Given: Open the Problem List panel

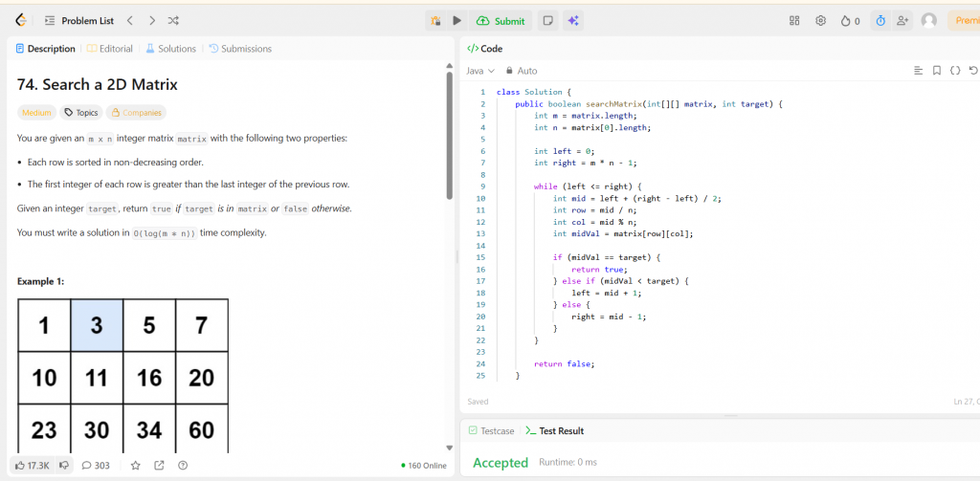Looking at the screenshot, I should tap(79, 21).
